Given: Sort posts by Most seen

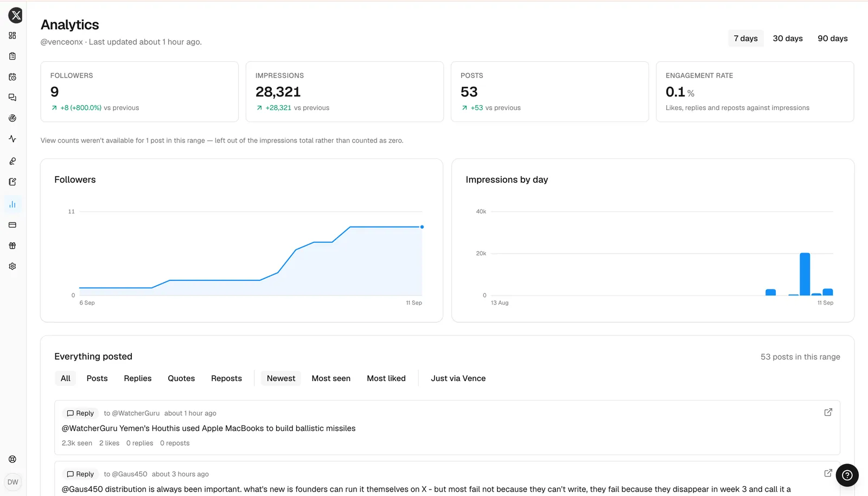Looking at the screenshot, I should point(331,378).
